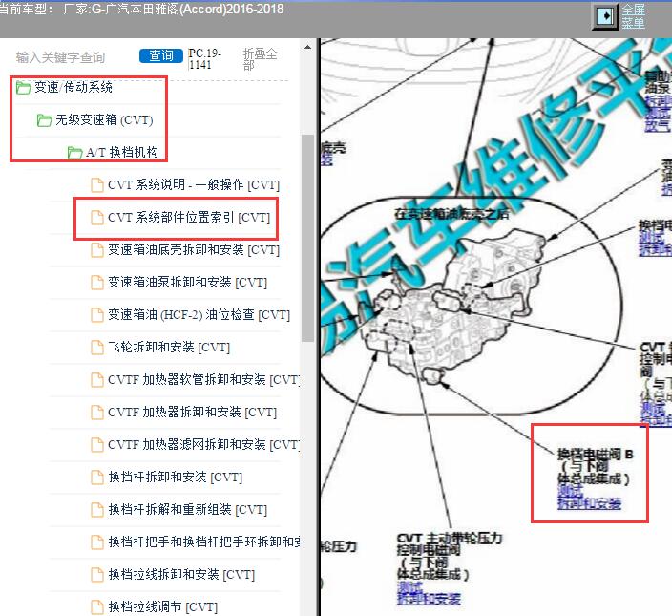Click file icon beside 飞轮拆卸和安装
The image size is (672, 616).
coord(97,348)
